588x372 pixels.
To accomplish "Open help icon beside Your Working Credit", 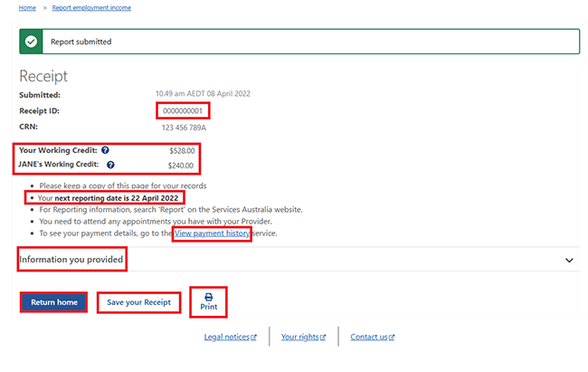I will pyautogui.click(x=106, y=150).
